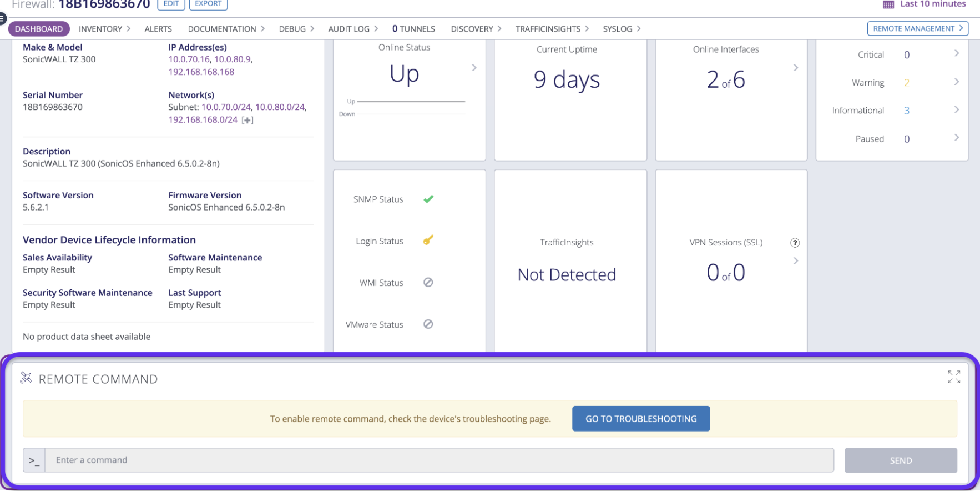This screenshot has width=980, height=491.
Task: Open subnet 192.168.168.0/24 link
Action: [x=203, y=120]
